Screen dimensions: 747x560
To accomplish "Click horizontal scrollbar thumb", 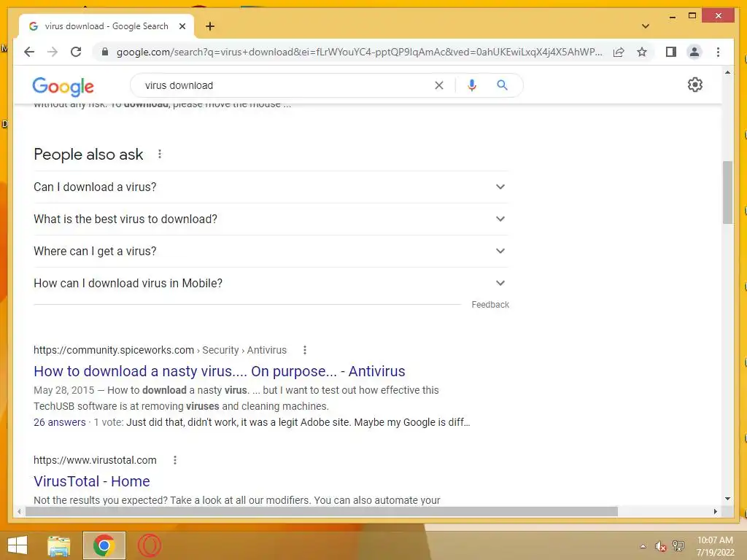I will coord(322,511).
